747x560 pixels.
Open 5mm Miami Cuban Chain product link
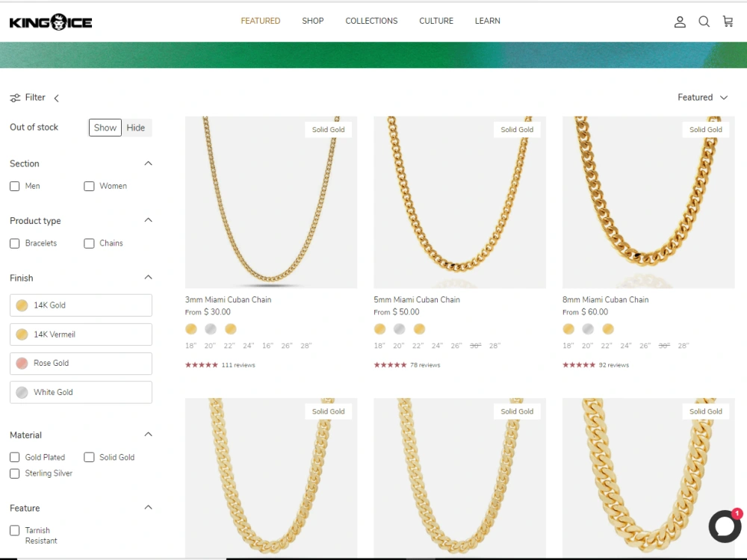(417, 299)
